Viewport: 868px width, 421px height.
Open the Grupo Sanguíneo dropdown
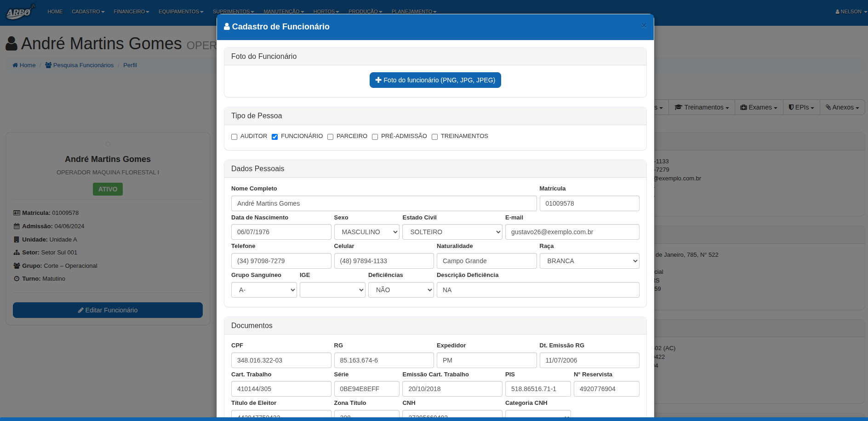[264, 290]
